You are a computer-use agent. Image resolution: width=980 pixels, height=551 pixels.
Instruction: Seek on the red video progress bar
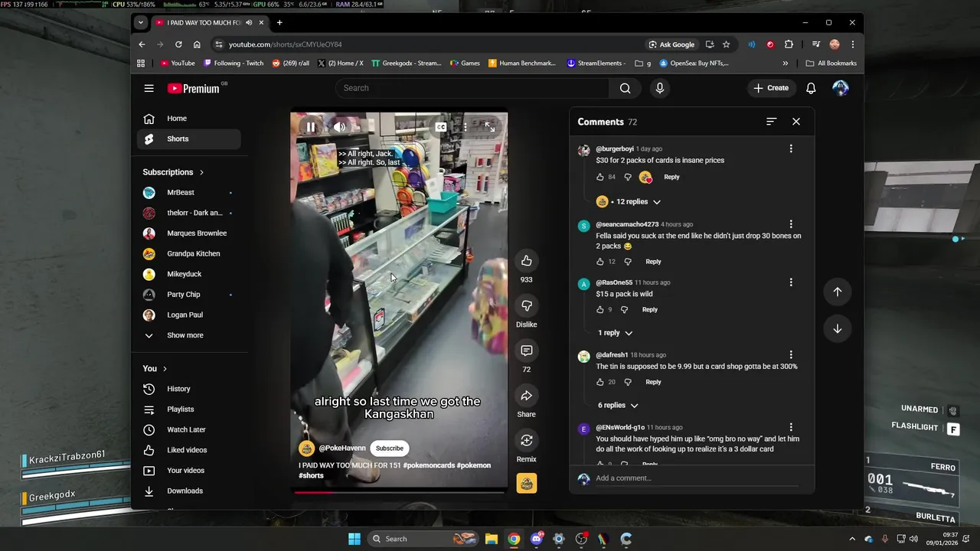coord(399,492)
